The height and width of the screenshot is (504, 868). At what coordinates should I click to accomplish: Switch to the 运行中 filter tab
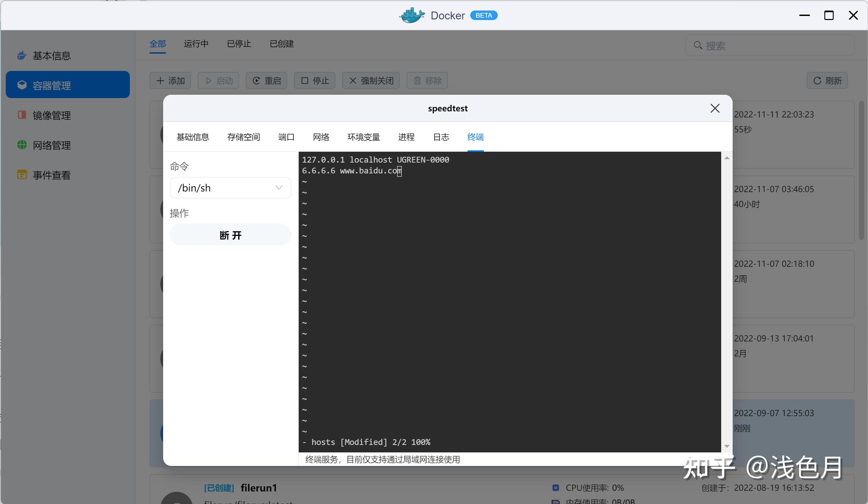[x=196, y=44]
